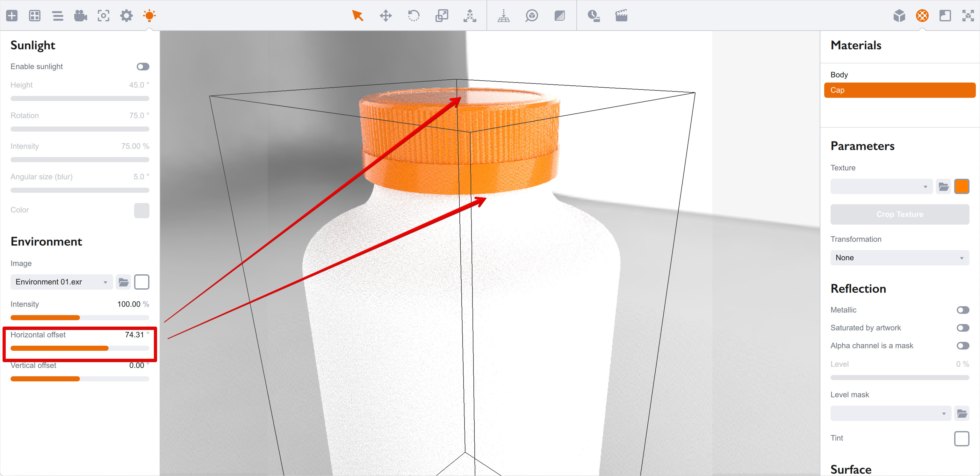Enable the Metallic reflection toggle
The height and width of the screenshot is (476, 980).
962,310
